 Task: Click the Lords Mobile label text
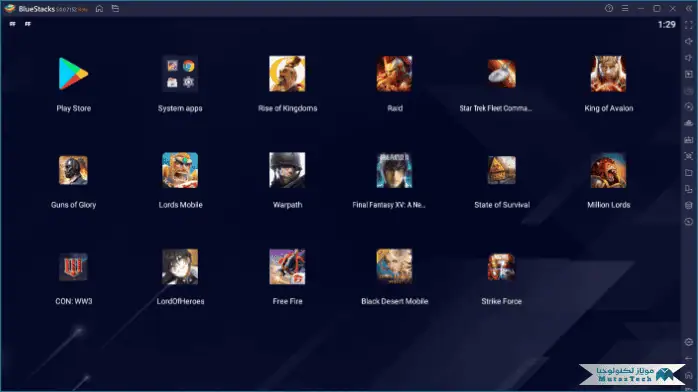pos(180,205)
